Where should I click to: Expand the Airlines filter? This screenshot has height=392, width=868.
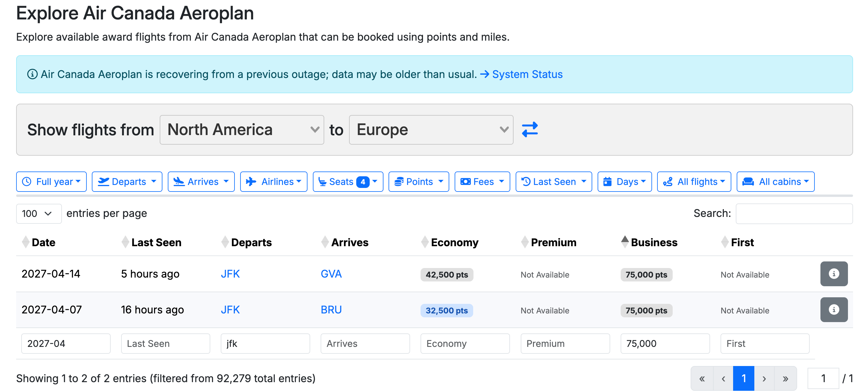click(274, 182)
